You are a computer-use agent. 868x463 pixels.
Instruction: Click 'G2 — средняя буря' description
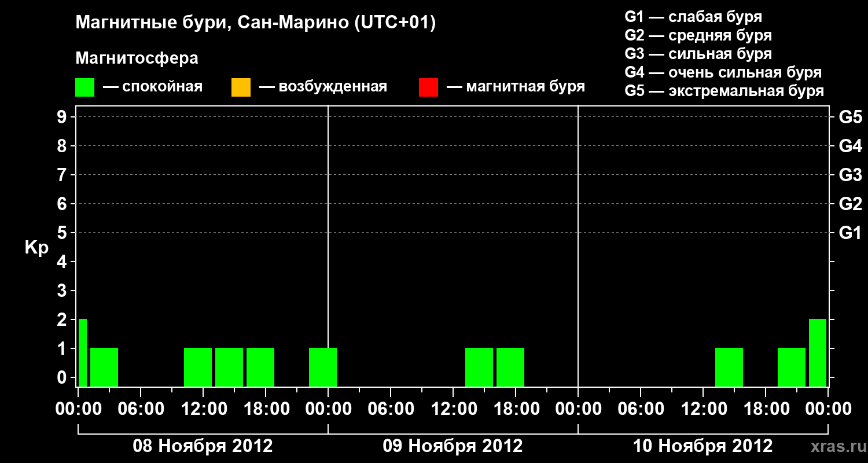(x=698, y=35)
